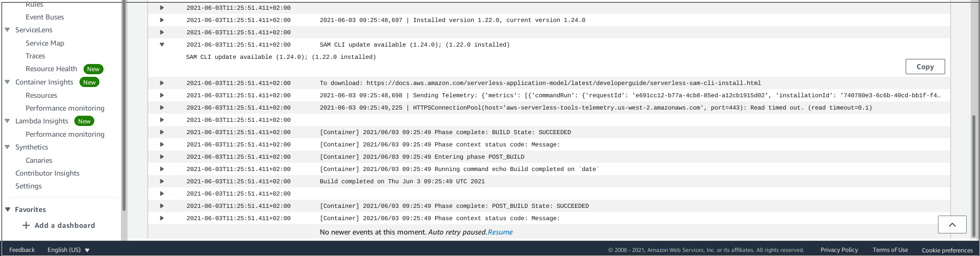This screenshot has height=256, width=980.
Task: Expand the HTTPSConnectionPool read timed out row
Action: (x=162, y=108)
